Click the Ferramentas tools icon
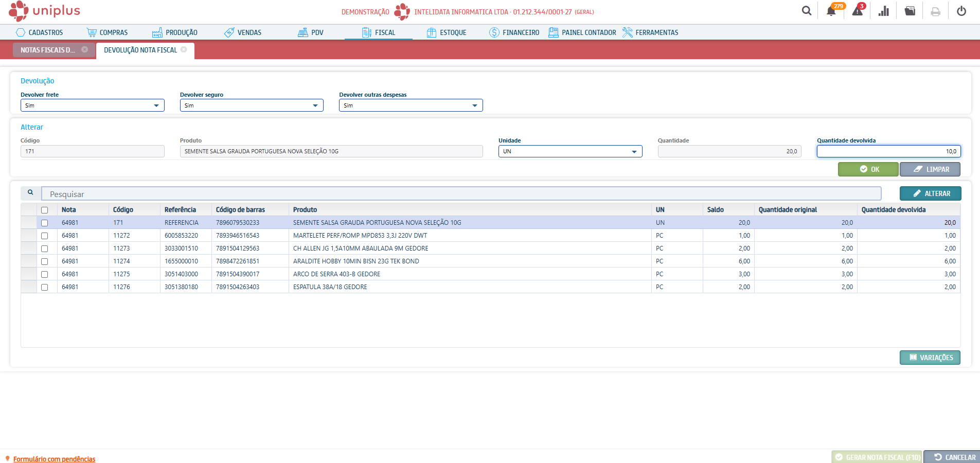980x463 pixels. (x=627, y=32)
